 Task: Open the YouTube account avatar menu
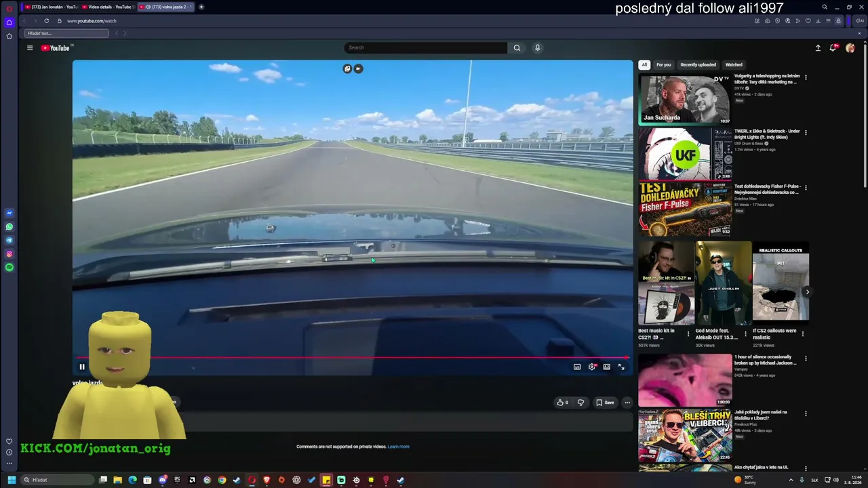(850, 47)
